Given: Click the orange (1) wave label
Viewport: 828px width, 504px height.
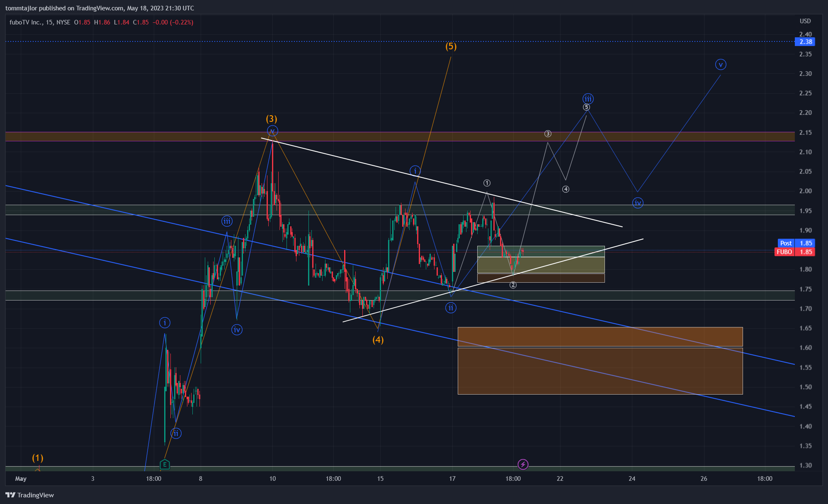Looking at the screenshot, I should point(38,458).
